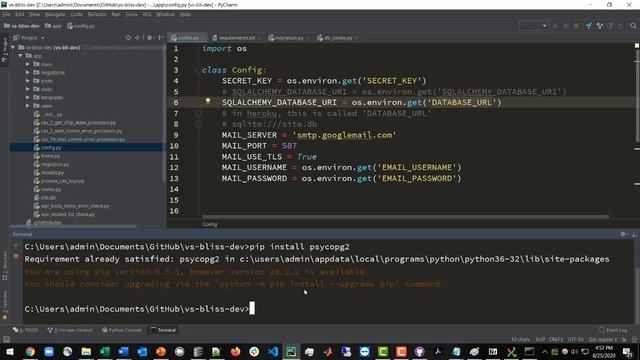Open the File menu
The height and width of the screenshot is (360, 640).
[7, 14]
